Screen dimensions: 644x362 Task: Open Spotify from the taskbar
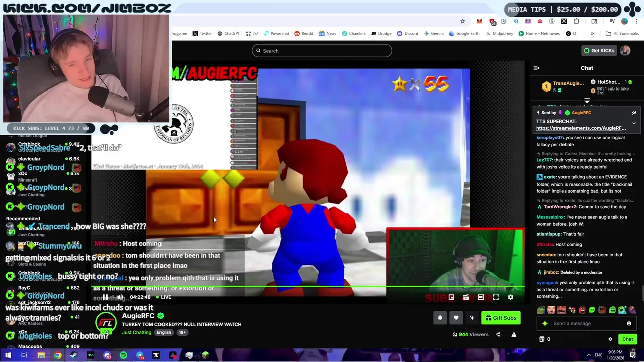click(123, 355)
